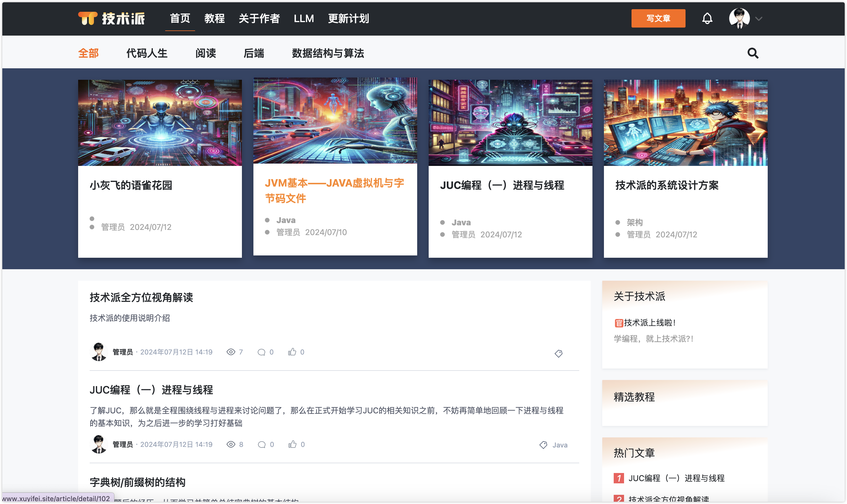
Task: Expand the user menu chevron beside avatar
Action: pos(759,19)
